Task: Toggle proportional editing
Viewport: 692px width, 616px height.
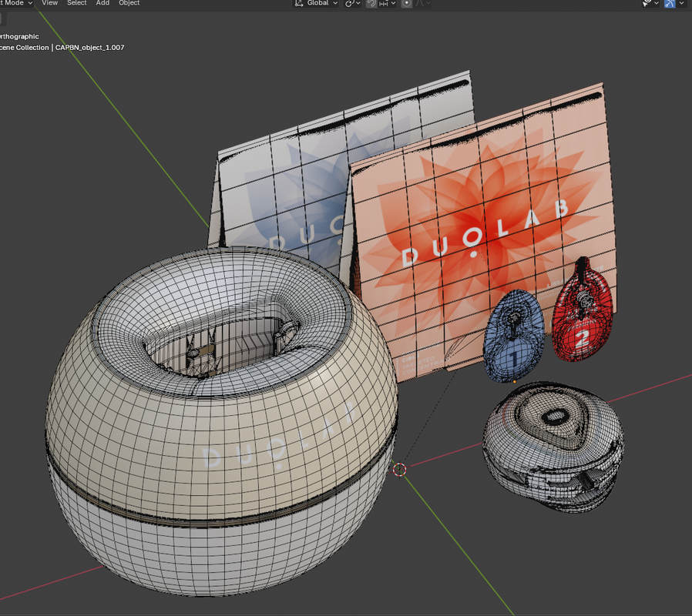Action: 407,3
